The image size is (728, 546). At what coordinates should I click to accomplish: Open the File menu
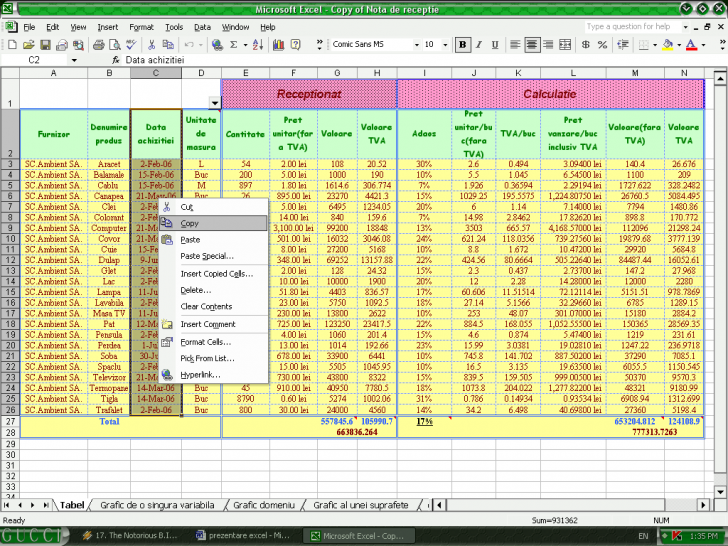tap(29, 27)
